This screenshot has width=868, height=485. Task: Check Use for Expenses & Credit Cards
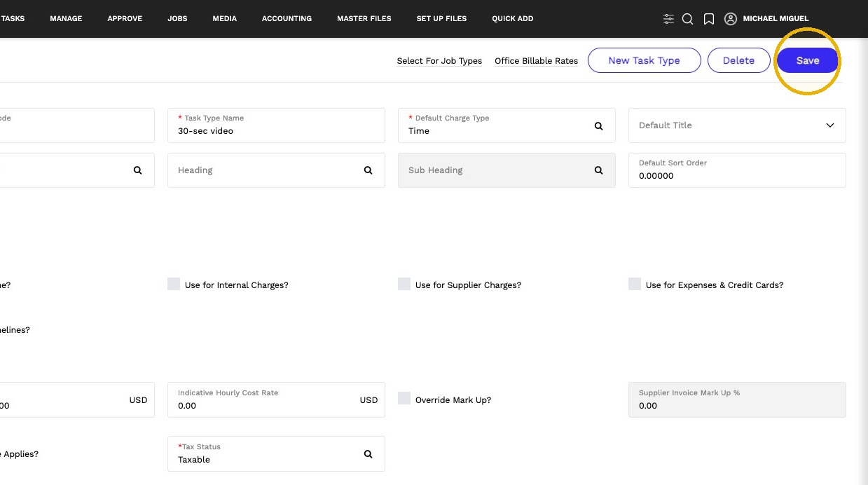pyautogui.click(x=635, y=284)
